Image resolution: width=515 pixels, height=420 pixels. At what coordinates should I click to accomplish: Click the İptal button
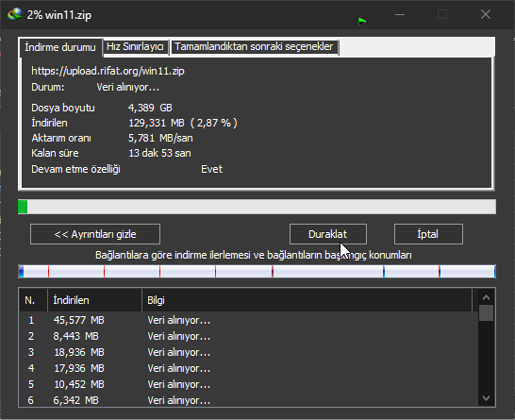pos(428,234)
